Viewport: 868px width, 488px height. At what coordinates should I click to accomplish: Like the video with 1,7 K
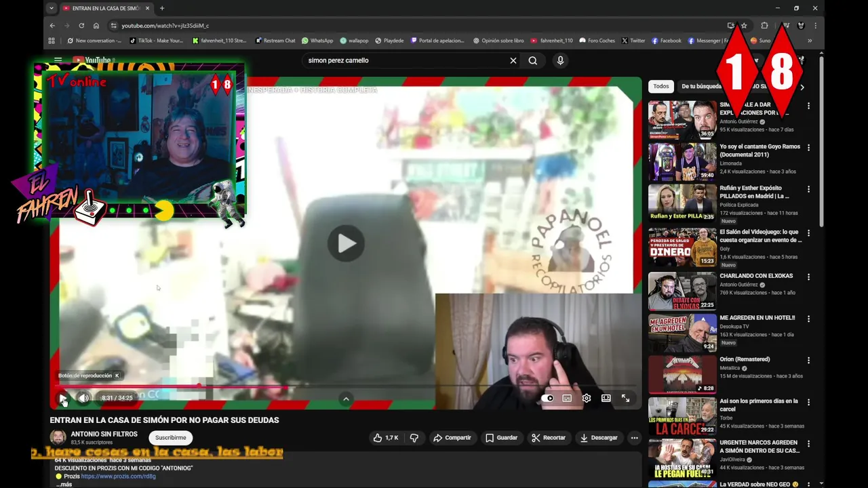[x=386, y=438]
